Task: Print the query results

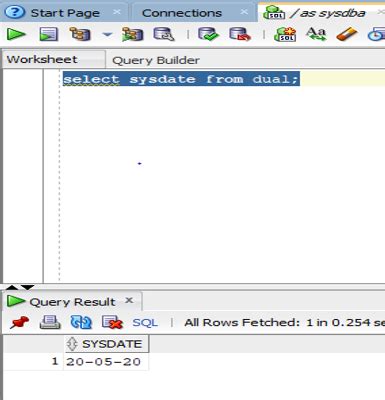Action: 50,322
